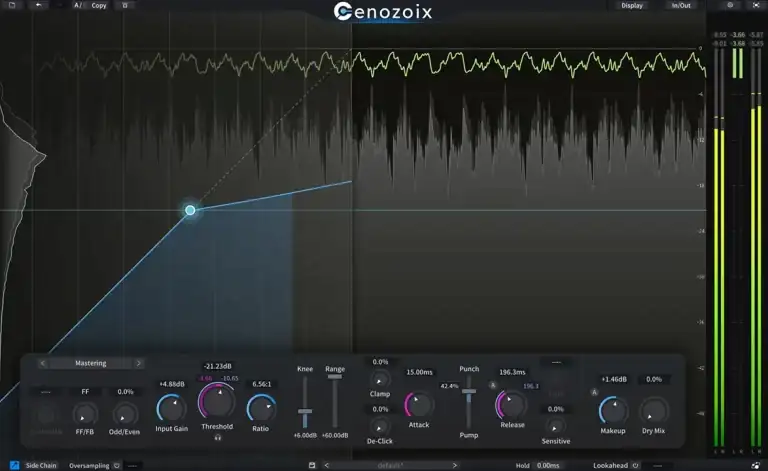The image size is (768, 471).
Task: Open the Mastering style selector
Action: pos(91,363)
